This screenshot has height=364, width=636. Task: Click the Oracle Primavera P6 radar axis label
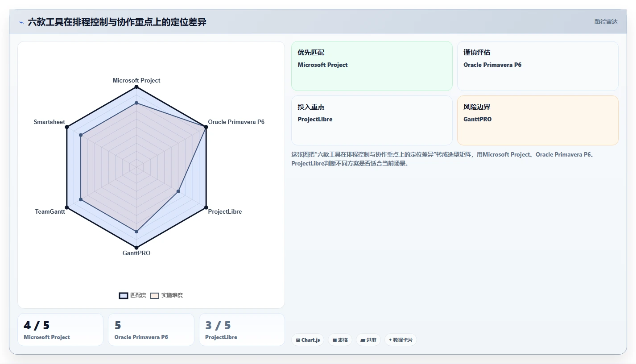(236, 122)
